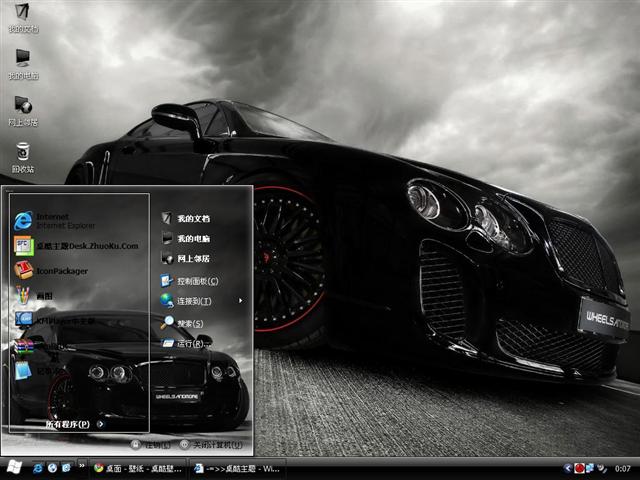
Task: Open Notepad icon in Start menu
Action: (23, 371)
